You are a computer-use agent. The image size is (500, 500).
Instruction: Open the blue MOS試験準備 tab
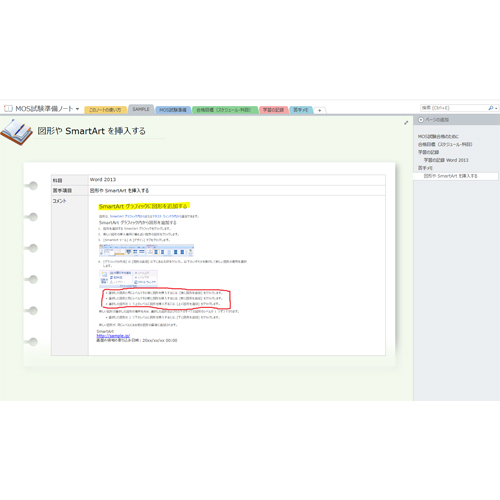(x=173, y=110)
